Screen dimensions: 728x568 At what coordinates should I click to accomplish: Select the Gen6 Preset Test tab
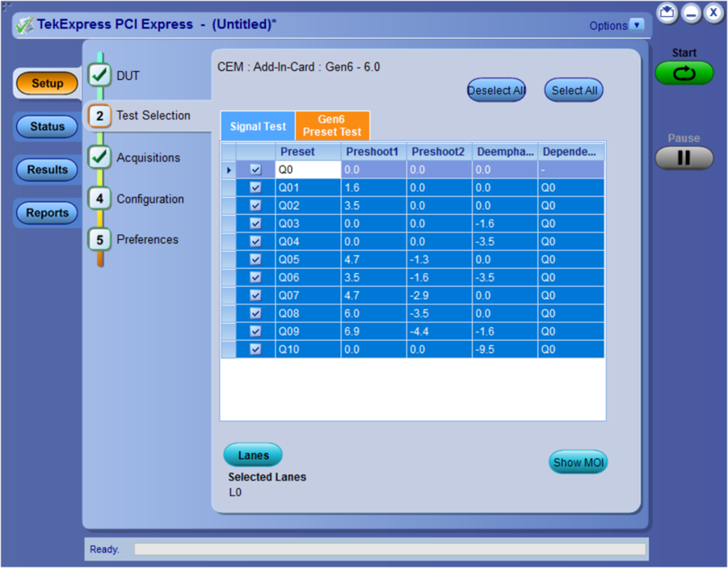pos(332,126)
